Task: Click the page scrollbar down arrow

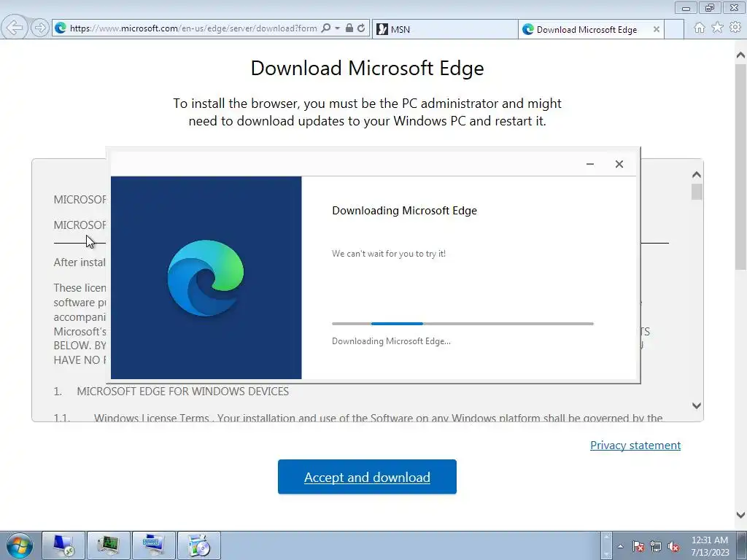Action: (x=740, y=515)
